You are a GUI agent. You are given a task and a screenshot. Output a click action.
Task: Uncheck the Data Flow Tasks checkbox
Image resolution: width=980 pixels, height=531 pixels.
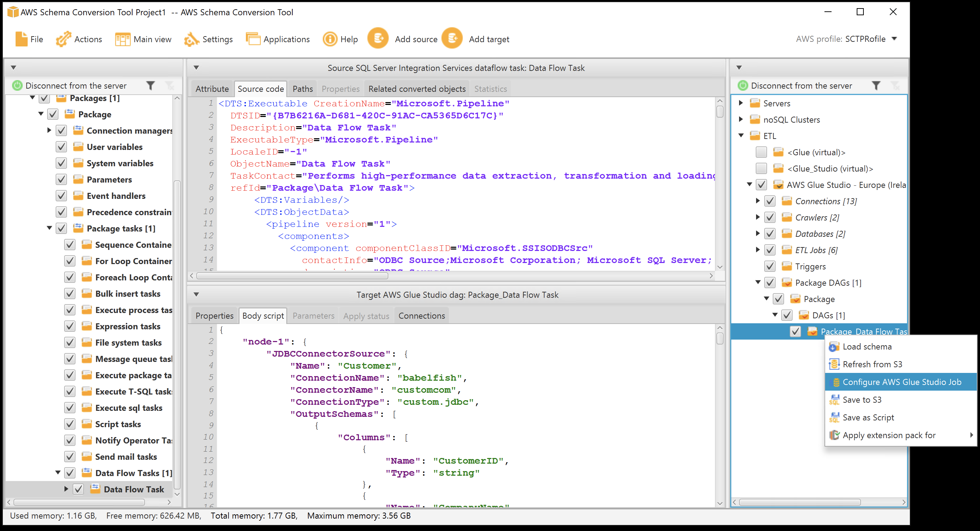click(69, 473)
